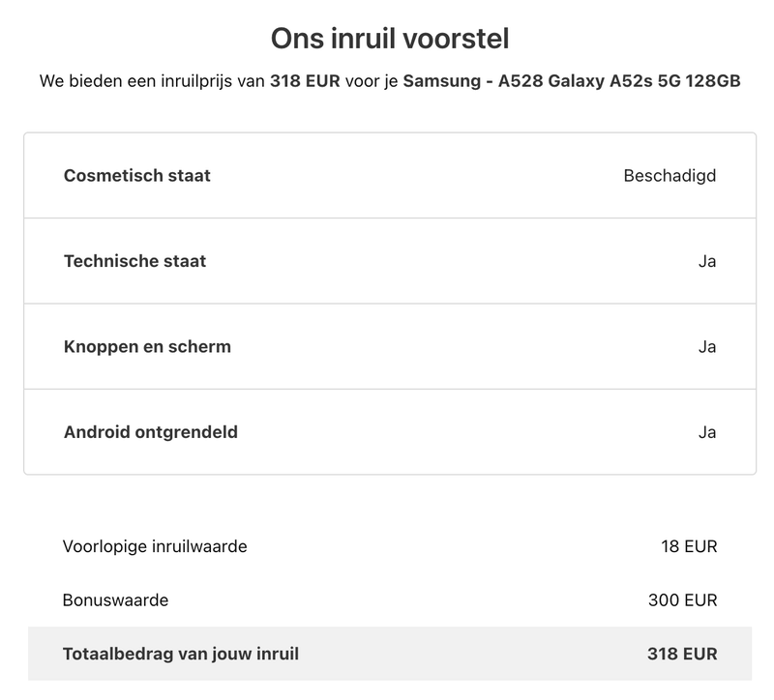The image size is (774, 700).
Task: Click the "Android ontgrendeld" label
Action: click(150, 432)
